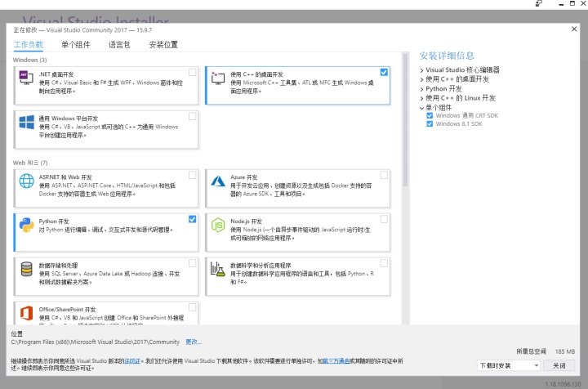588x389 pixels.
Task: Click the Azure development logo icon
Action: point(218,181)
